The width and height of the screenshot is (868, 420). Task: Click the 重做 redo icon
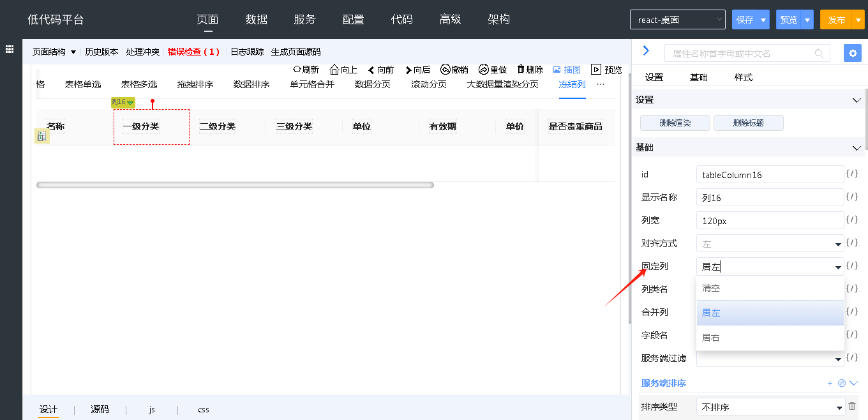click(484, 70)
